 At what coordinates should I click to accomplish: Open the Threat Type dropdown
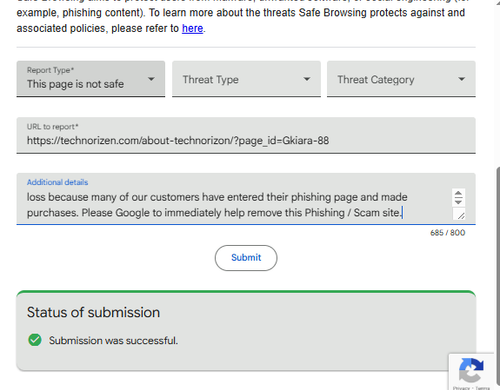(x=246, y=79)
